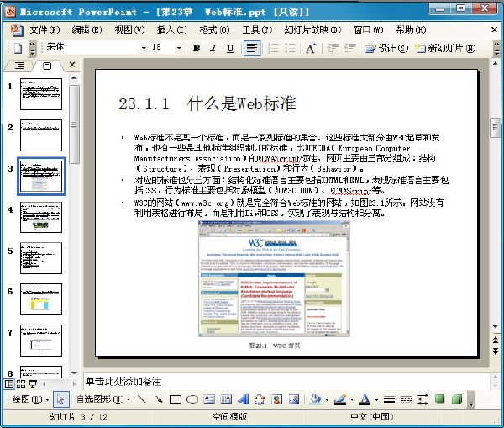
Task: Open the Arrow Style options
Action: tap(423, 399)
